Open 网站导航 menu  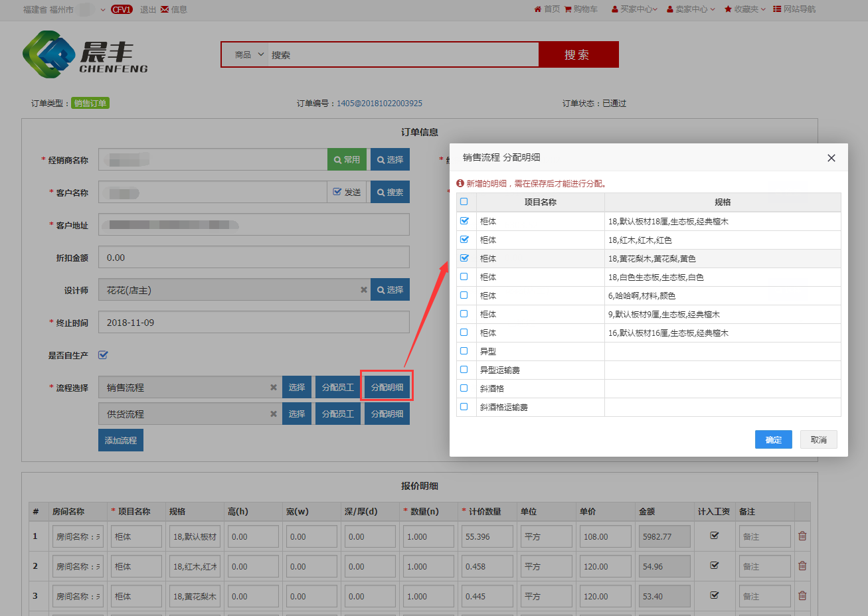pos(794,9)
